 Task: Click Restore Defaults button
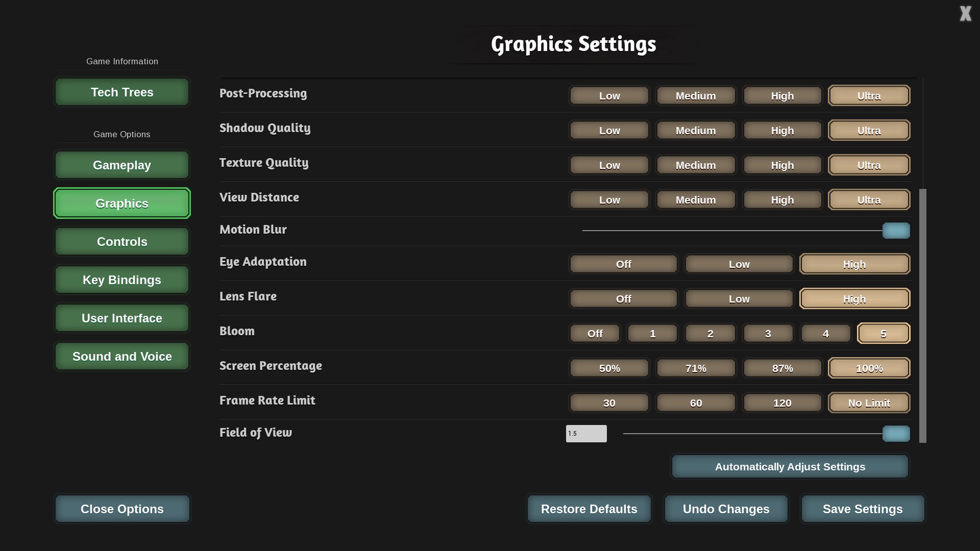coord(589,509)
